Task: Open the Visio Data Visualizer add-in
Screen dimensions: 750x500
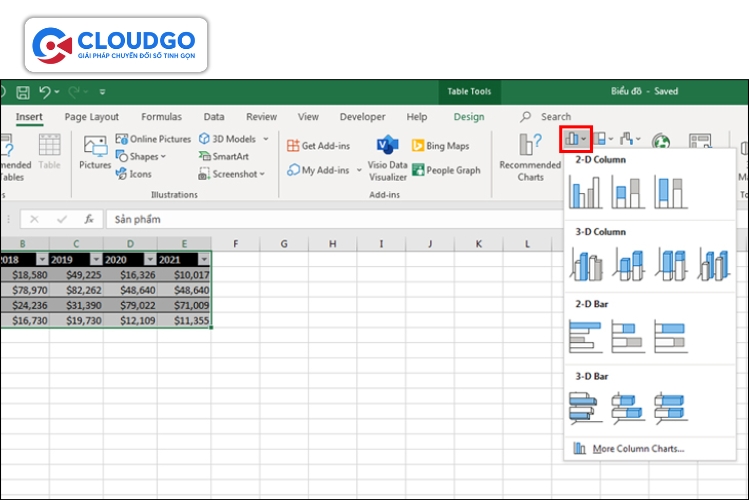Action: tap(387, 158)
